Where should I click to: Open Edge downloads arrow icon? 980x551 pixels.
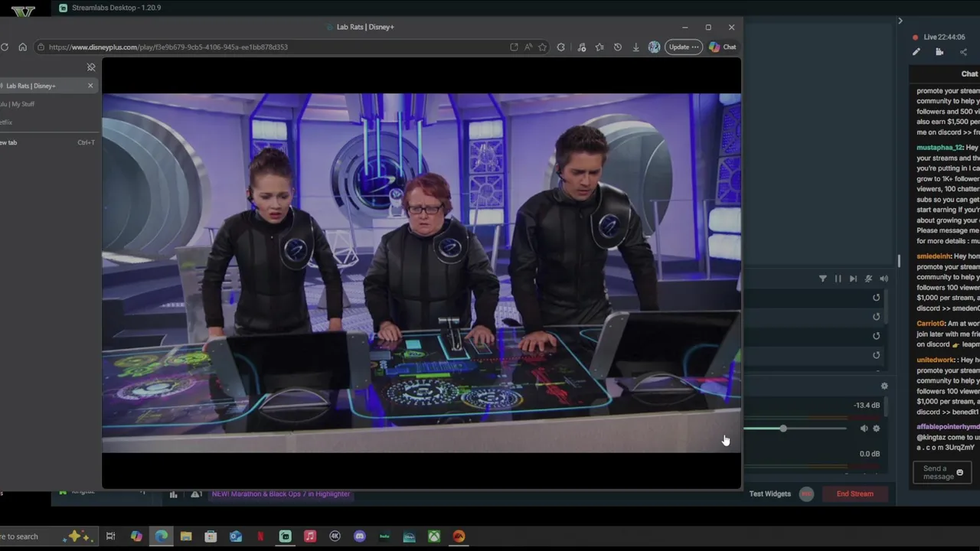pyautogui.click(x=635, y=47)
